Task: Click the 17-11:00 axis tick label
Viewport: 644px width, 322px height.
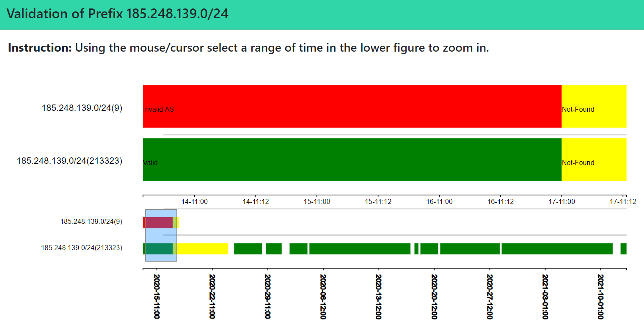Action: pyautogui.click(x=561, y=202)
